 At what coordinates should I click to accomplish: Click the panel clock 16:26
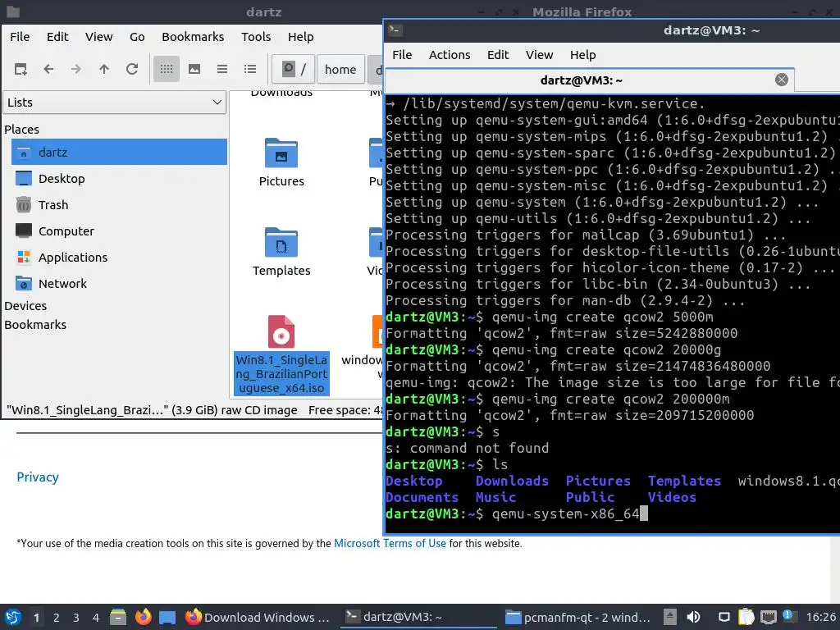click(x=820, y=617)
